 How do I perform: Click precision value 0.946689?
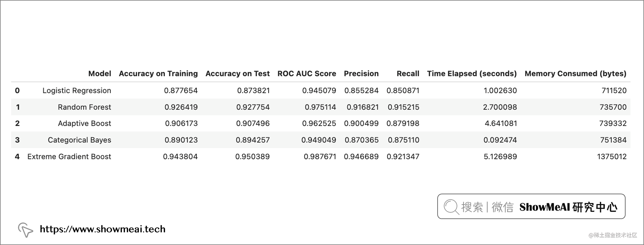coord(361,156)
